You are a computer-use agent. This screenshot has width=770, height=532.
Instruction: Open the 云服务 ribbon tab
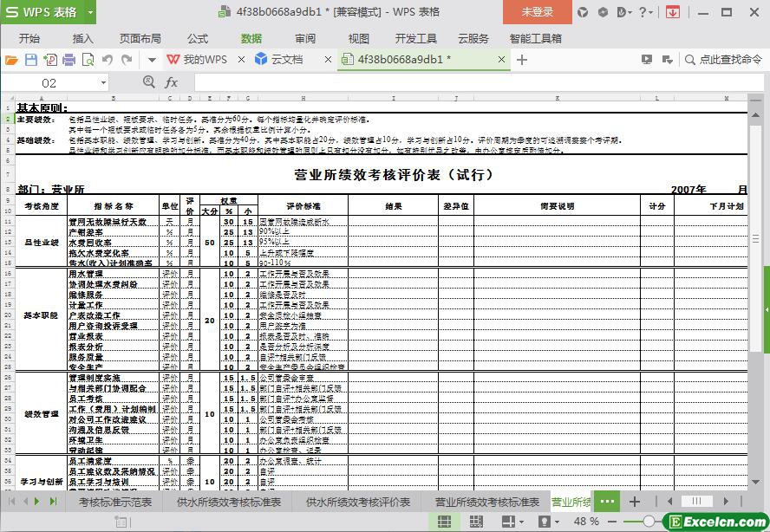point(473,39)
